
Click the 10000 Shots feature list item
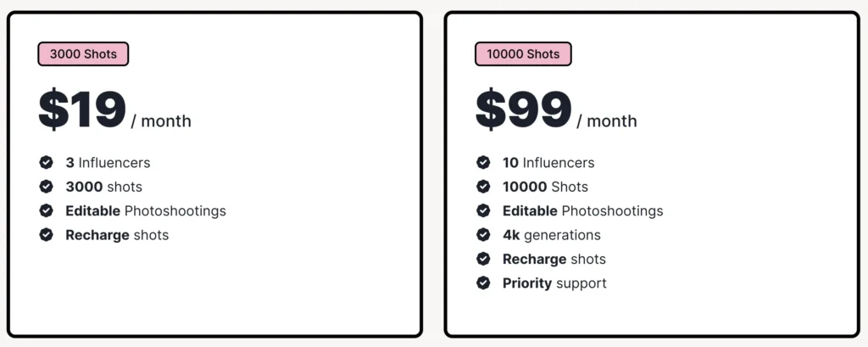545,187
